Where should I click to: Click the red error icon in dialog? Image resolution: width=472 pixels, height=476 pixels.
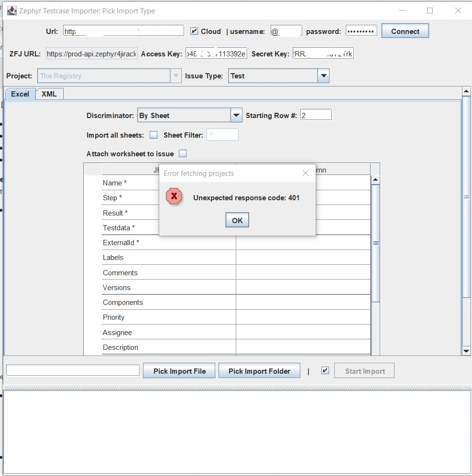click(x=174, y=196)
